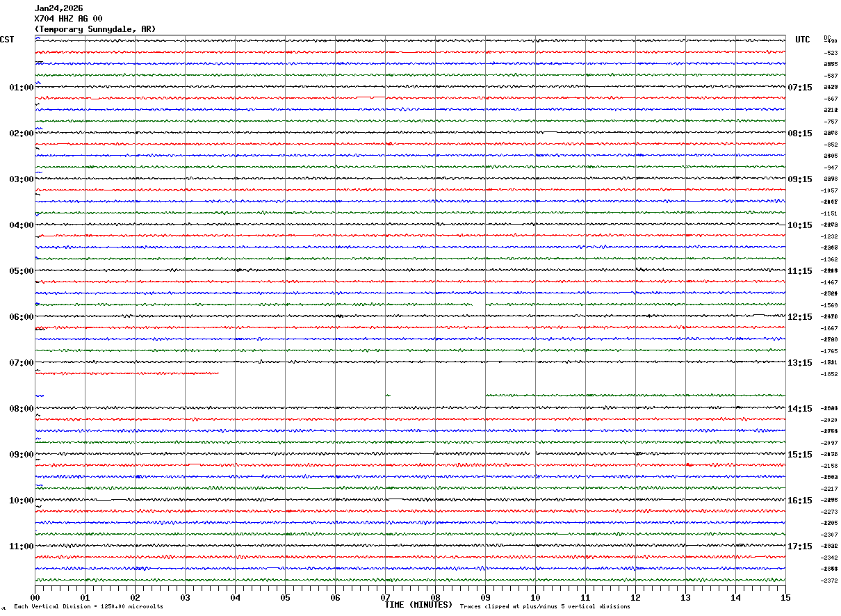Click the "CST" timezone header

7,40
